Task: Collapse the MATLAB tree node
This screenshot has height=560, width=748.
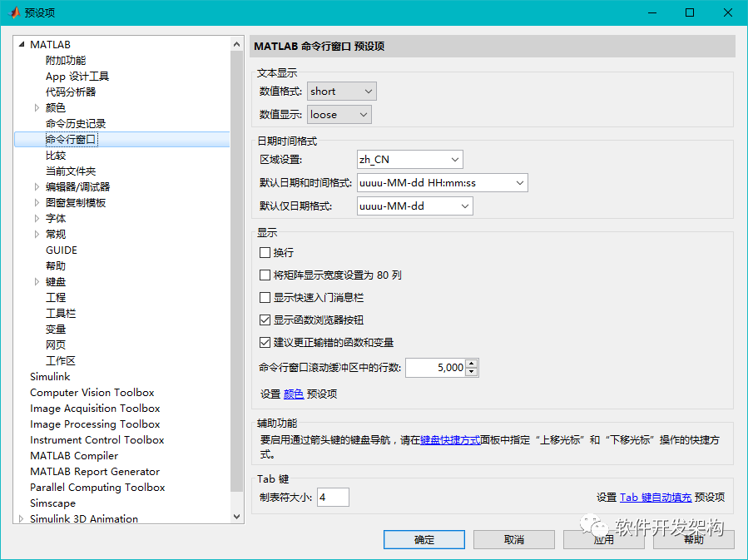Action: 21,44
